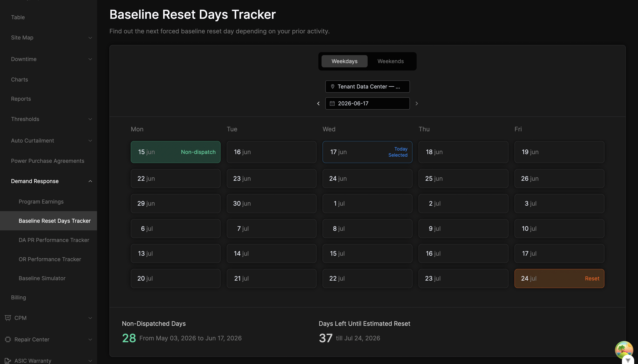Open the Reports page

tap(21, 99)
